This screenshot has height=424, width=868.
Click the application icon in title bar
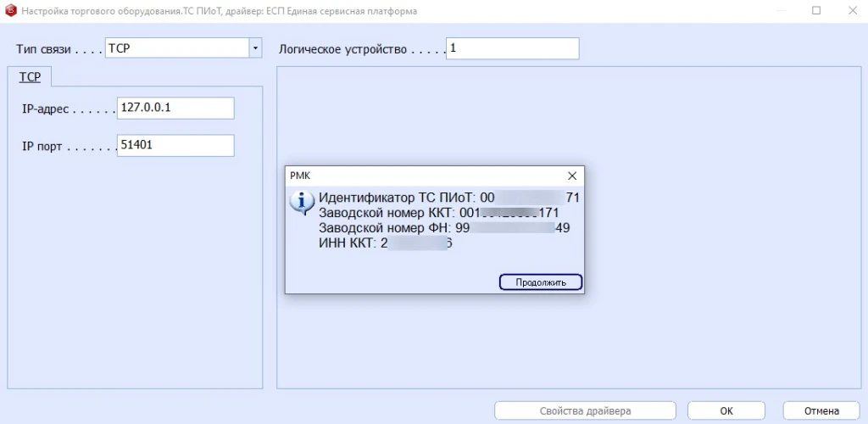point(9,11)
